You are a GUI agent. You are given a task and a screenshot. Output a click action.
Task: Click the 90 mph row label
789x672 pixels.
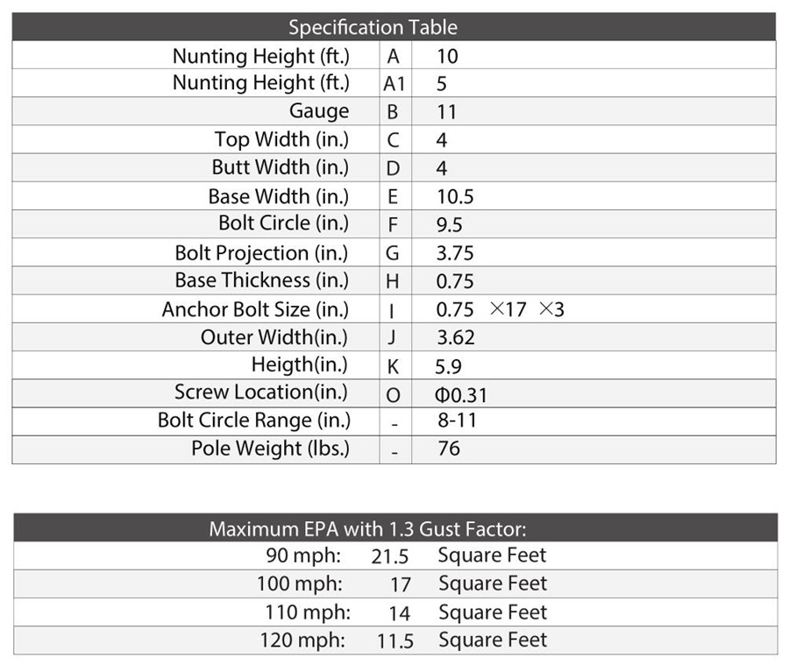pos(304,555)
